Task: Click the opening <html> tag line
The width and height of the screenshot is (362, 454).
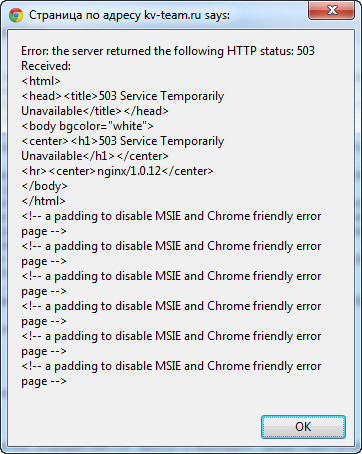Action: point(41,81)
